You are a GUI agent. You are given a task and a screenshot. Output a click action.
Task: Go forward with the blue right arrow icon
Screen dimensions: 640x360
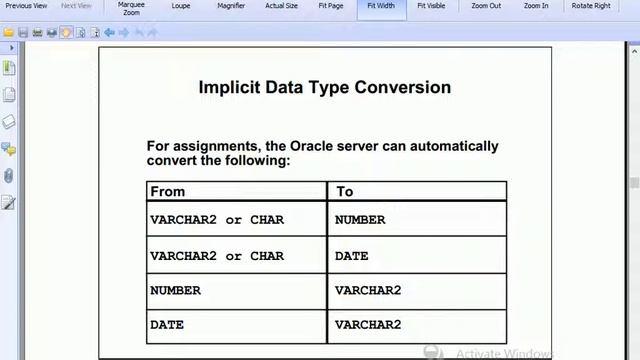pyautogui.click(x=124, y=32)
